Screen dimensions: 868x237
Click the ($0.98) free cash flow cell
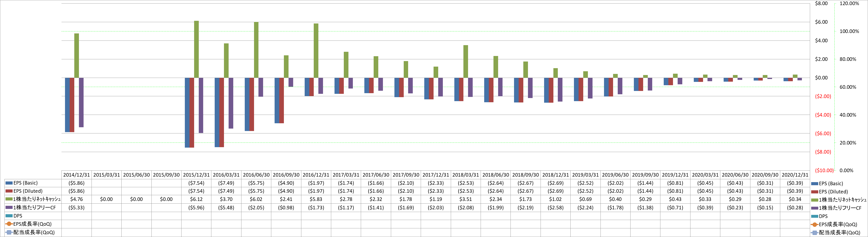coord(286,208)
